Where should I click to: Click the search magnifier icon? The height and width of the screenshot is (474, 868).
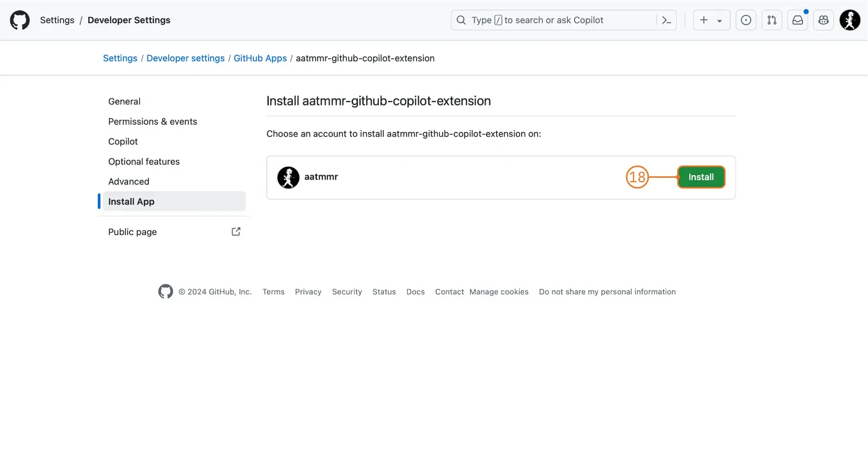point(461,20)
